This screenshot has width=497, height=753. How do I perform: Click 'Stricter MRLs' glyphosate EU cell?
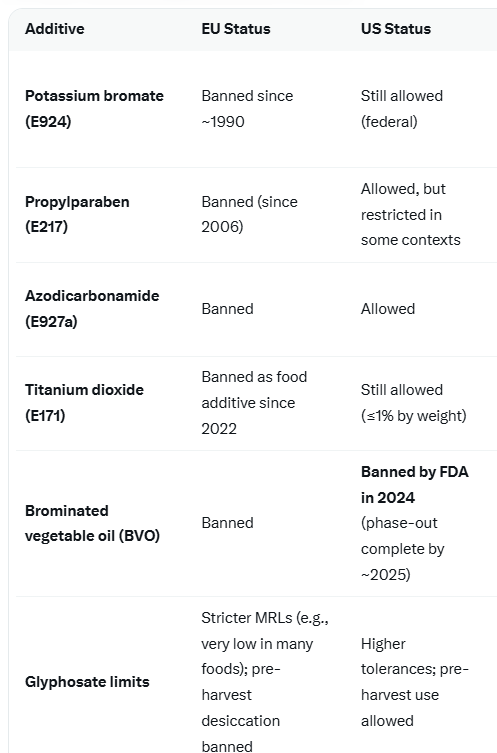pyautogui.click(x=265, y=682)
